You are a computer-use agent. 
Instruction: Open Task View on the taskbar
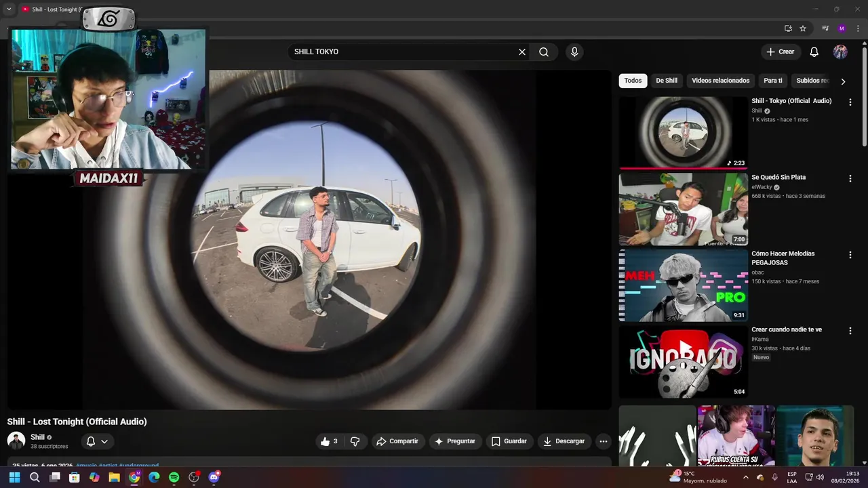(54, 477)
